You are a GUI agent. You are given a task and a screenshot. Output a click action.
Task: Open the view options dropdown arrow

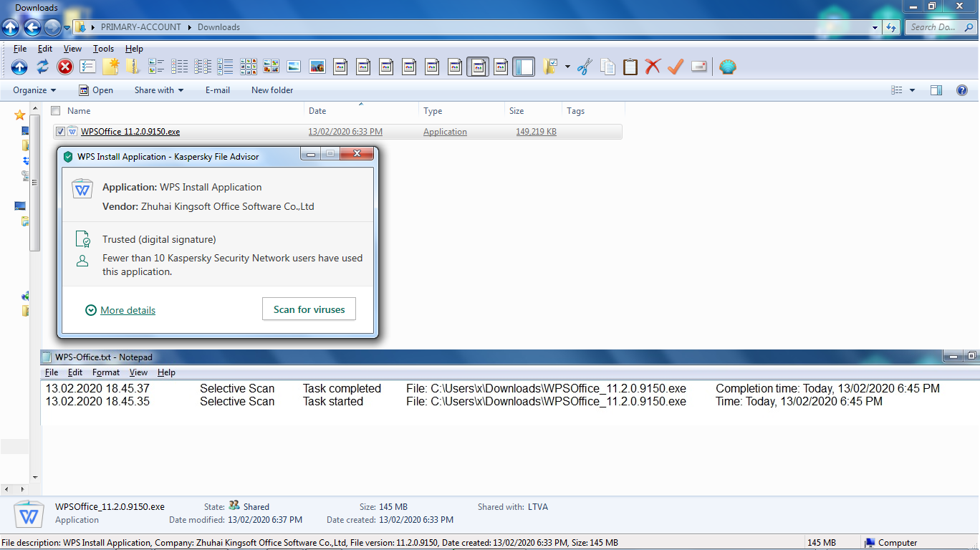[912, 90]
